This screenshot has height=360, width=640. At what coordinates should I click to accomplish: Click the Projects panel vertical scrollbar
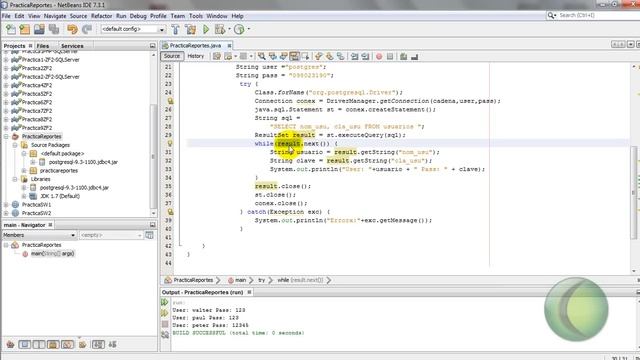tap(153, 156)
